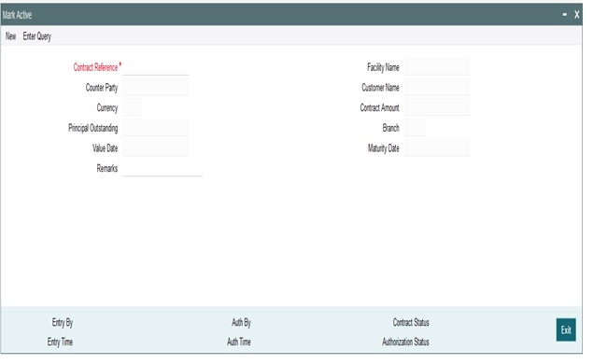The height and width of the screenshot is (364, 593).
Task: Click the Remarks label
Action: pyautogui.click(x=107, y=168)
